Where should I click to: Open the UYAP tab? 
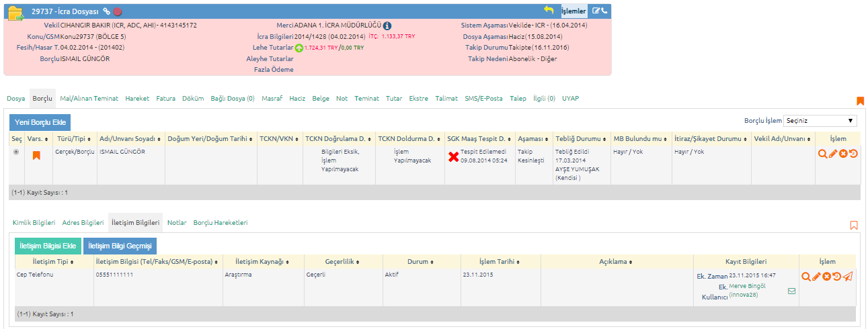tap(570, 99)
